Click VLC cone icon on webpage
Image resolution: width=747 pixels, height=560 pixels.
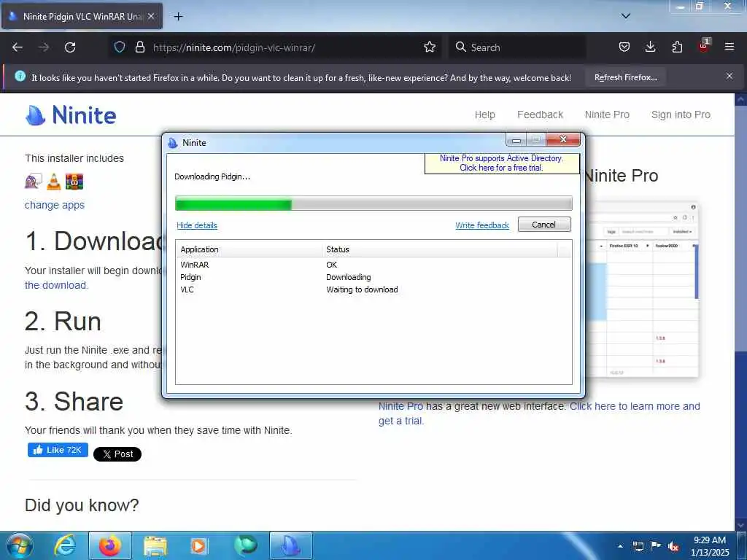coord(54,182)
